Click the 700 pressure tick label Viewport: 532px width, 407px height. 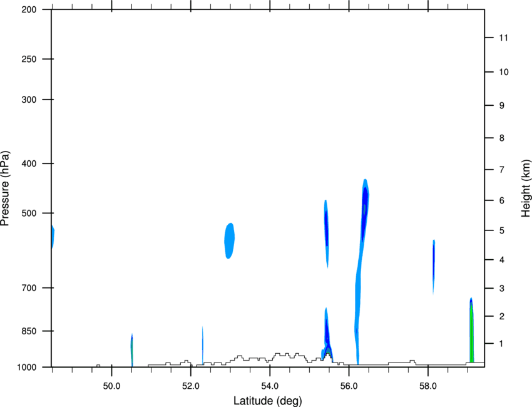coord(29,288)
